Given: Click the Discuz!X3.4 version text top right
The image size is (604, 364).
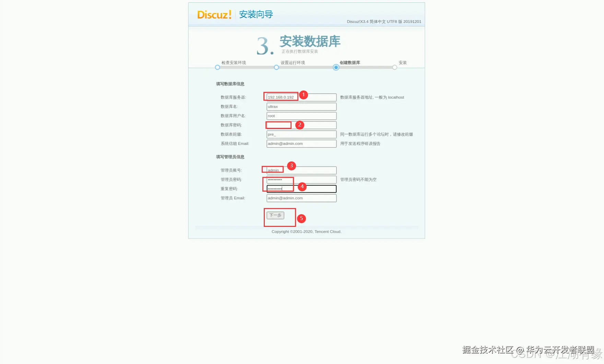Looking at the screenshot, I should [384, 22].
